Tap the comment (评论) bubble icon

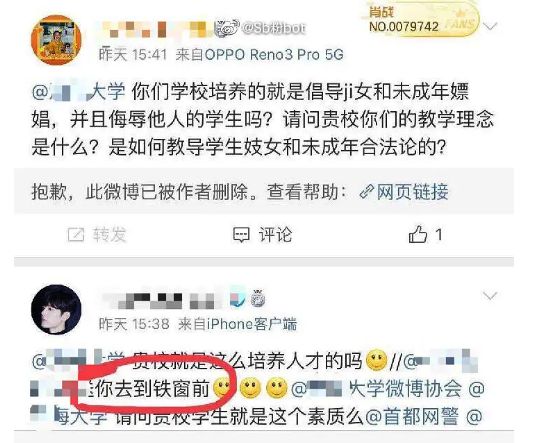pos(241,235)
